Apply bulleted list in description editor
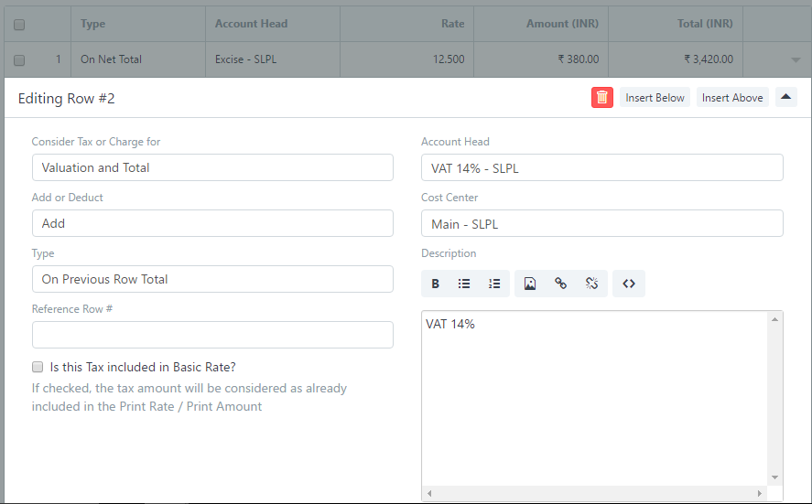This screenshot has width=812, height=504. 464,284
